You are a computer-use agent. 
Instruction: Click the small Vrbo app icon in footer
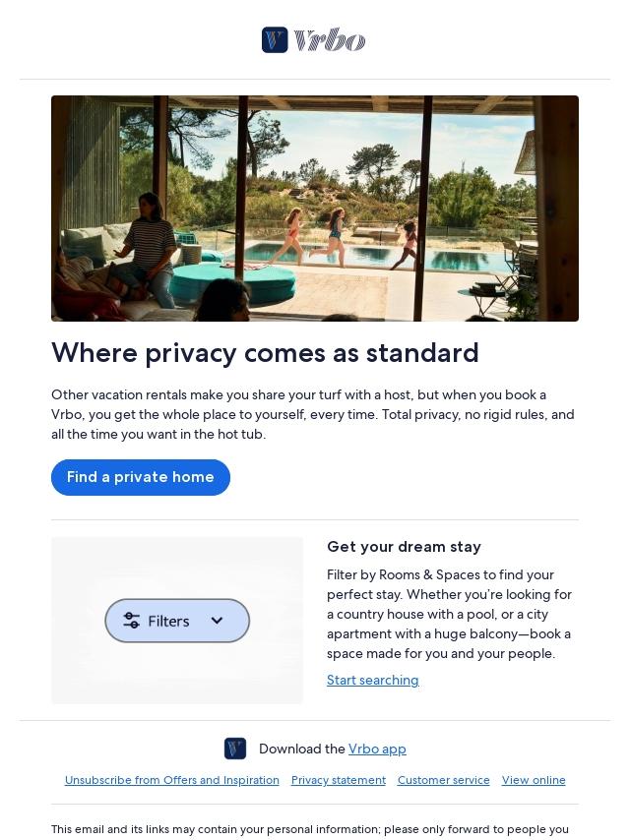point(235,749)
